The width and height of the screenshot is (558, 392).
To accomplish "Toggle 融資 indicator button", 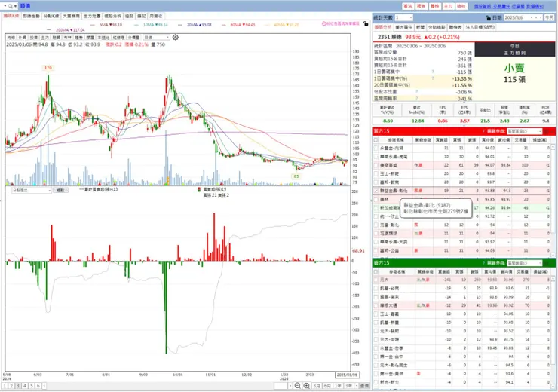I will pos(57,38).
